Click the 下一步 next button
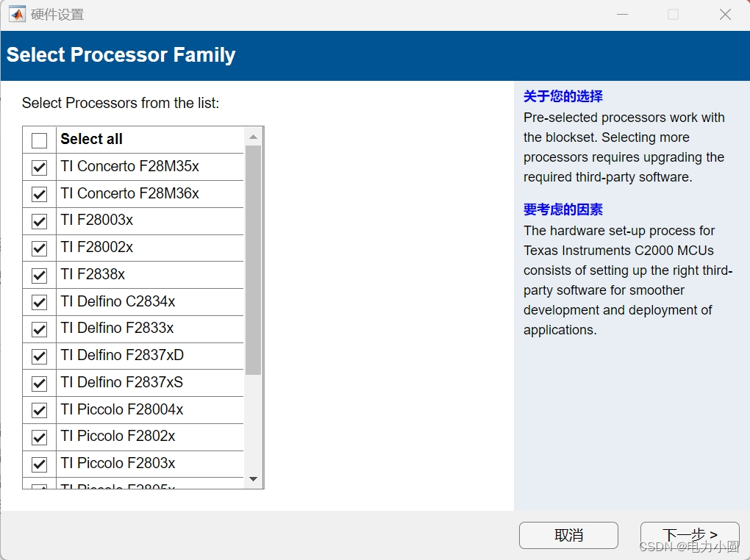 (x=690, y=535)
